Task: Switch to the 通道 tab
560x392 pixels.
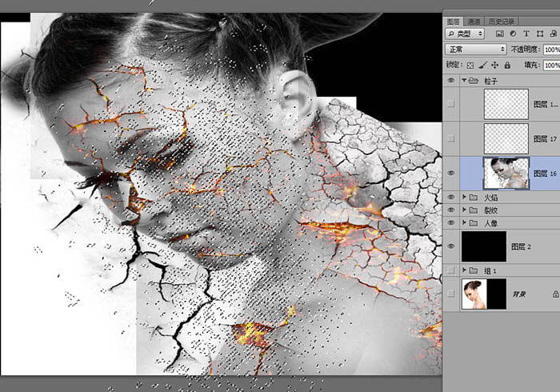Action: 474,22
